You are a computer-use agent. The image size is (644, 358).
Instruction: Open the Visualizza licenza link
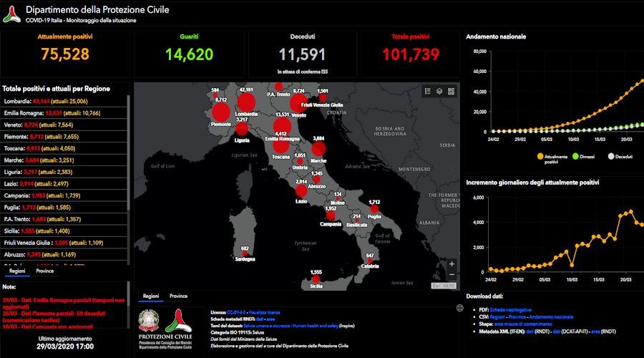(x=264, y=313)
